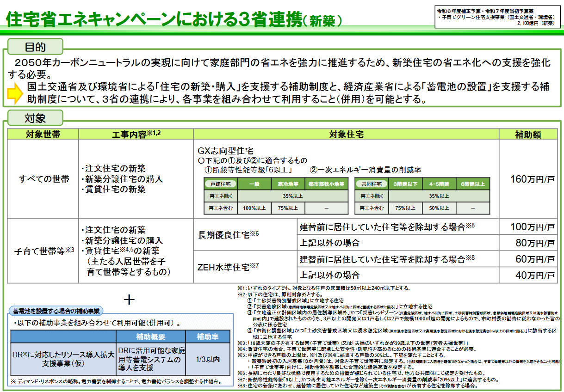
Task: Click the 蓄電池を設置する場合の補助事業 label
Action: (x=57, y=310)
